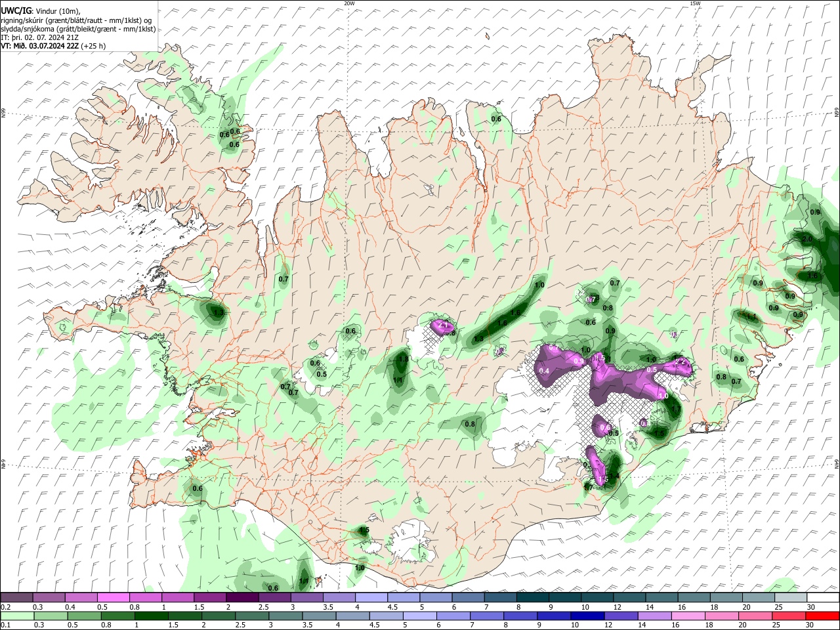This screenshot has height=630, width=840.
Task: Click the 'IT: þri. 02. 07. 2024 21Z' line
Action: (41, 37)
